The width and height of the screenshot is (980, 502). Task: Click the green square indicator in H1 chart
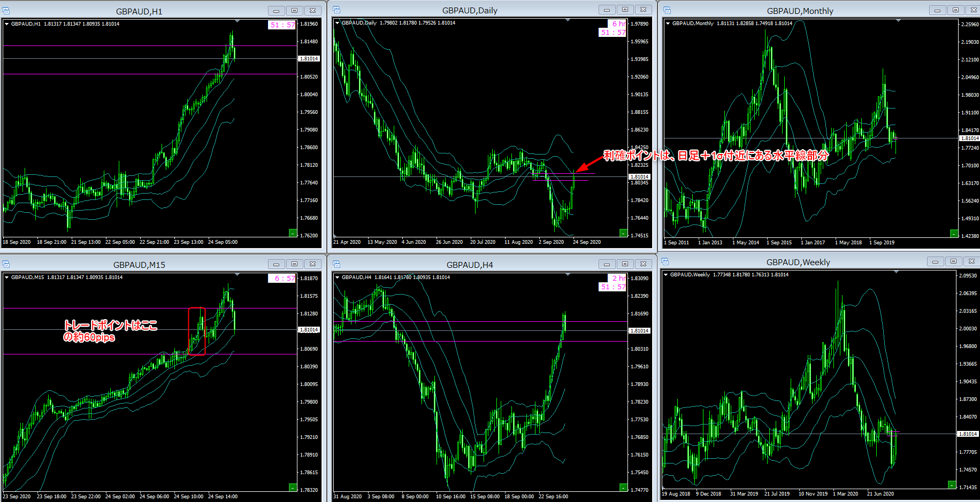coord(293,233)
